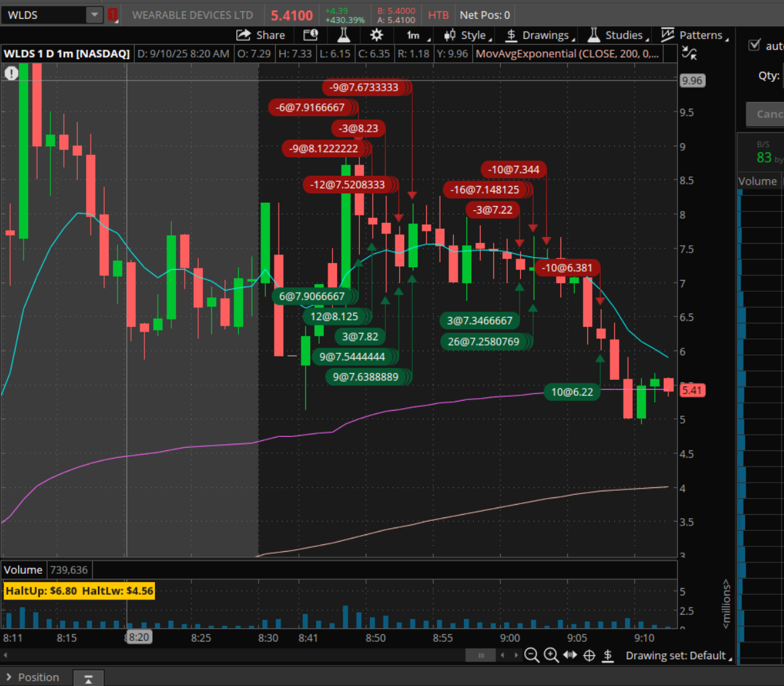The height and width of the screenshot is (686, 784).
Task: Click the zoom in magnifier icon
Action: (551, 655)
